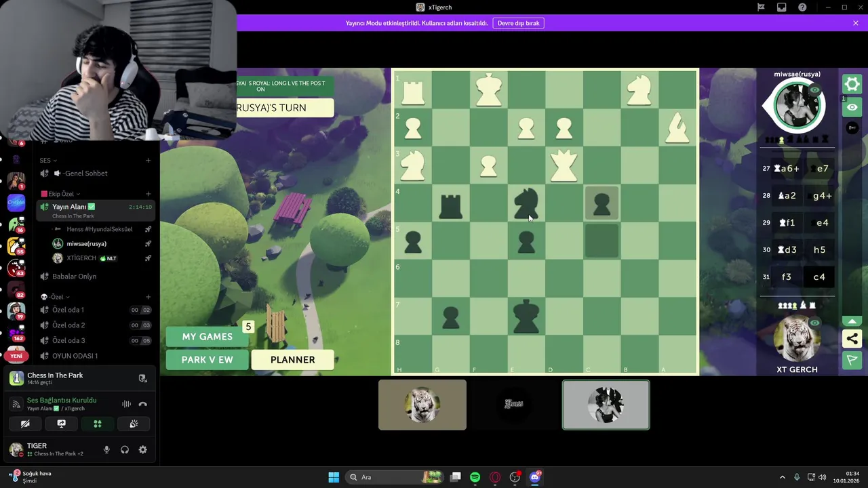This screenshot has width=868, height=488.
Task: Click move a6+ in move list
Action: coord(786,168)
